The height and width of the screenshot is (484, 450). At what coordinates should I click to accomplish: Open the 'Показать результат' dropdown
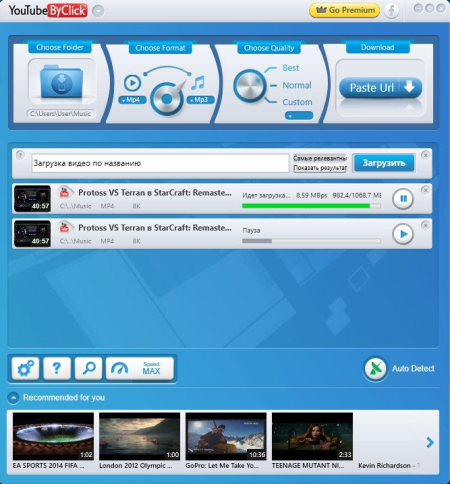click(x=320, y=168)
